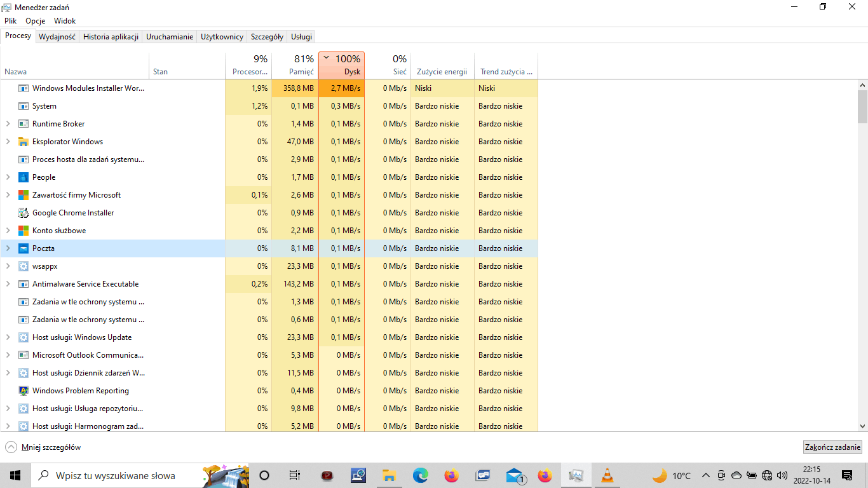This screenshot has height=488, width=868.
Task: Sort by the Zużycie energii column
Action: tap(442, 65)
